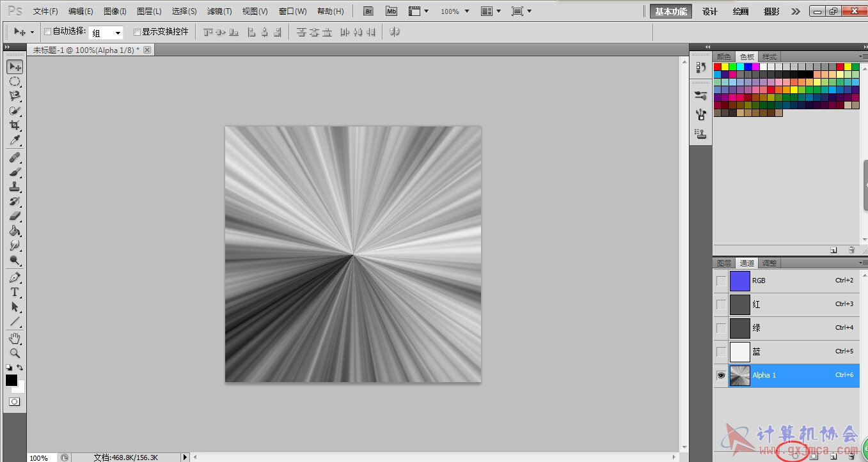
Task: Select the Move tool in the toolbox
Action: click(x=15, y=67)
